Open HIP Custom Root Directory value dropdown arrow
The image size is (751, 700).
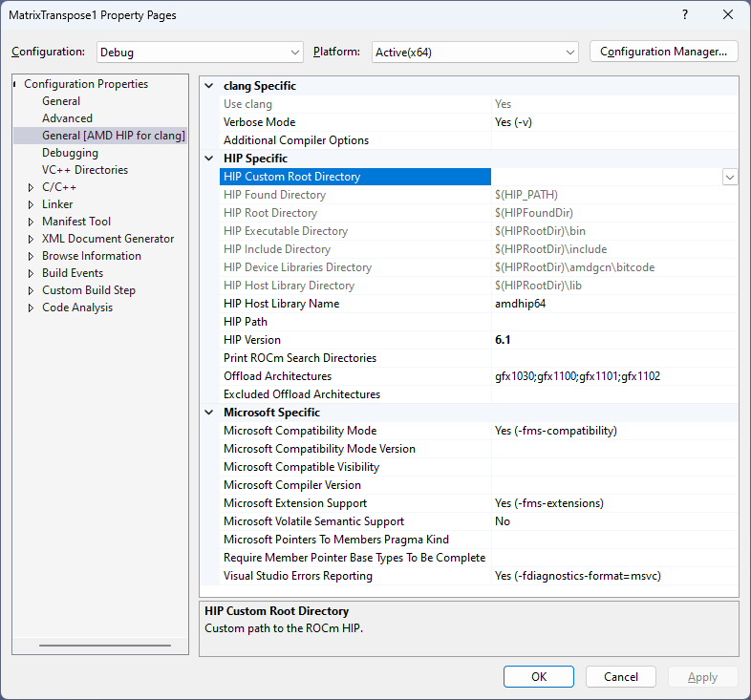[x=730, y=177]
